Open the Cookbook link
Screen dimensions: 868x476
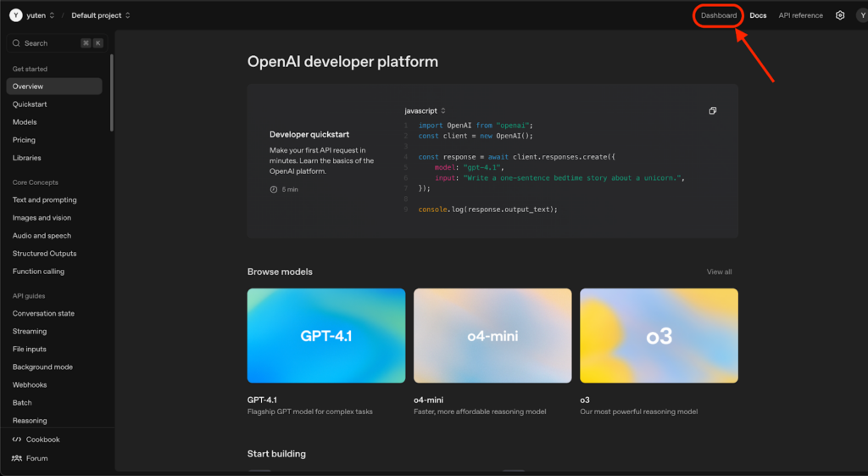pos(36,440)
